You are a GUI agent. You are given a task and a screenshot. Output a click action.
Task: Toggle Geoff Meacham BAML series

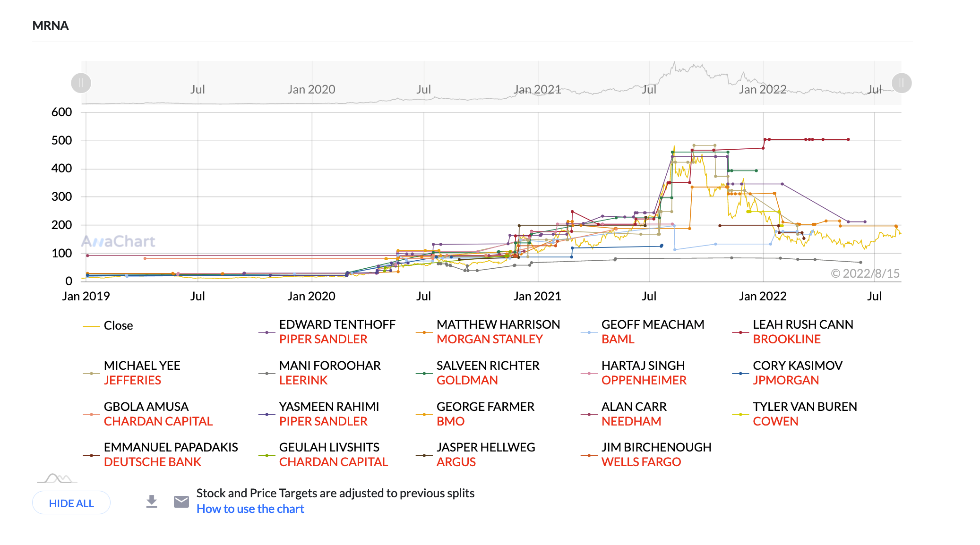pos(643,332)
